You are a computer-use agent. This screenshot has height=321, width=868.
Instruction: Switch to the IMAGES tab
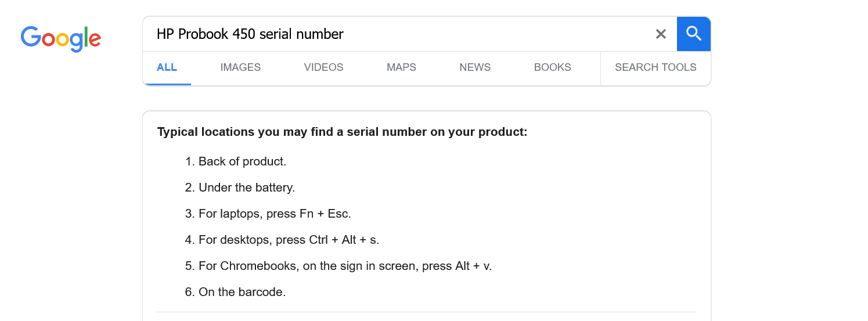click(x=240, y=67)
